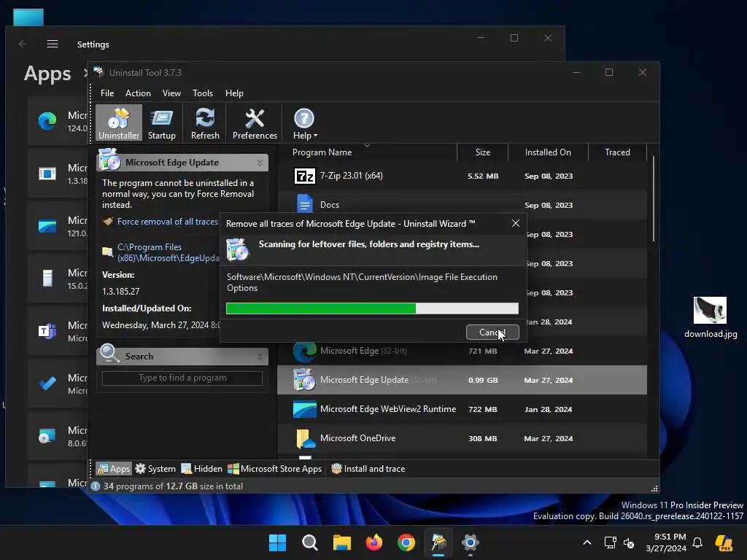The width and height of the screenshot is (747, 560).
Task: Open the Tools menu
Action: point(203,93)
